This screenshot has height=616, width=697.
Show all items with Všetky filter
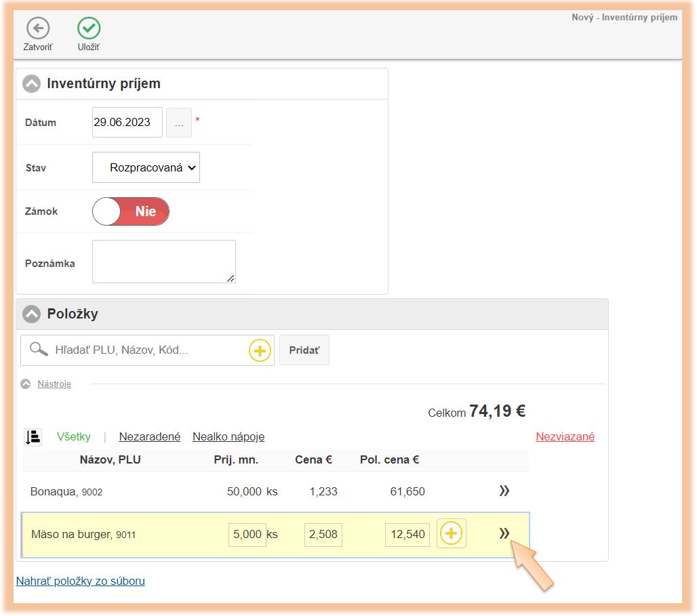(74, 437)
